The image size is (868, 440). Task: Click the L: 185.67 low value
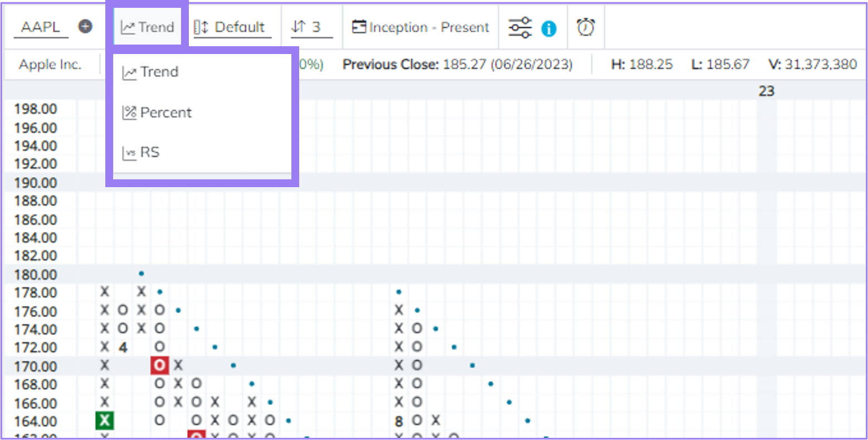click(x=720, y=65)
